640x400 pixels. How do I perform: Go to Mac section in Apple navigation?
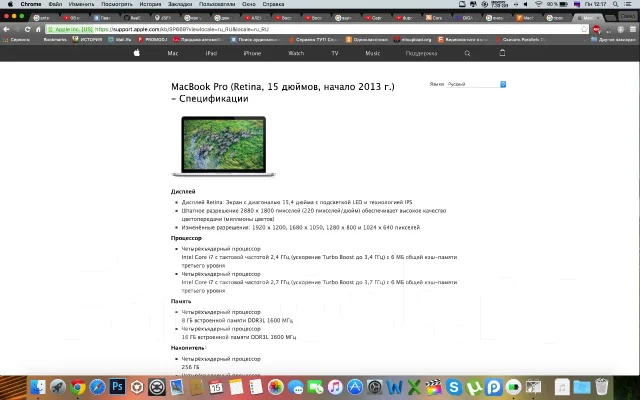point(173,53)
